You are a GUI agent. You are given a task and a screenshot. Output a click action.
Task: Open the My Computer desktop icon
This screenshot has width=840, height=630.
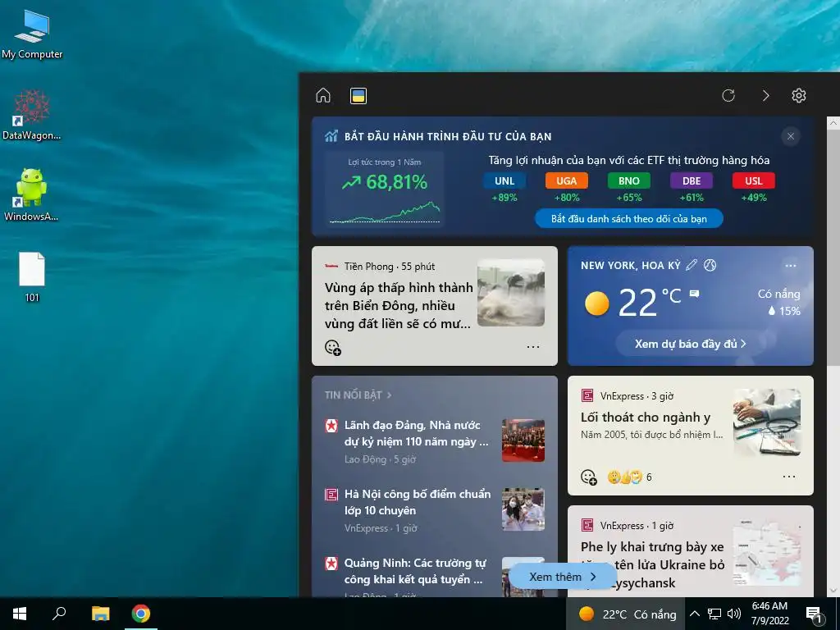click(x=32, y=34)
